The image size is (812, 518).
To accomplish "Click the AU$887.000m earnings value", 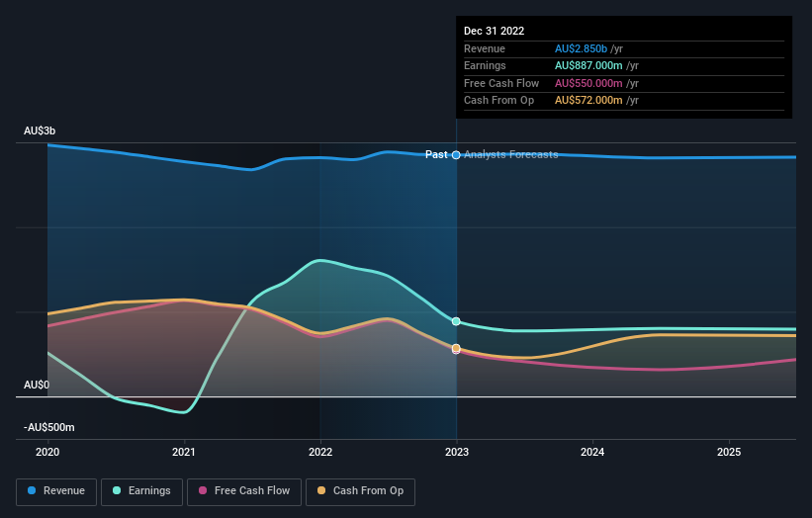I will point(588,65).
